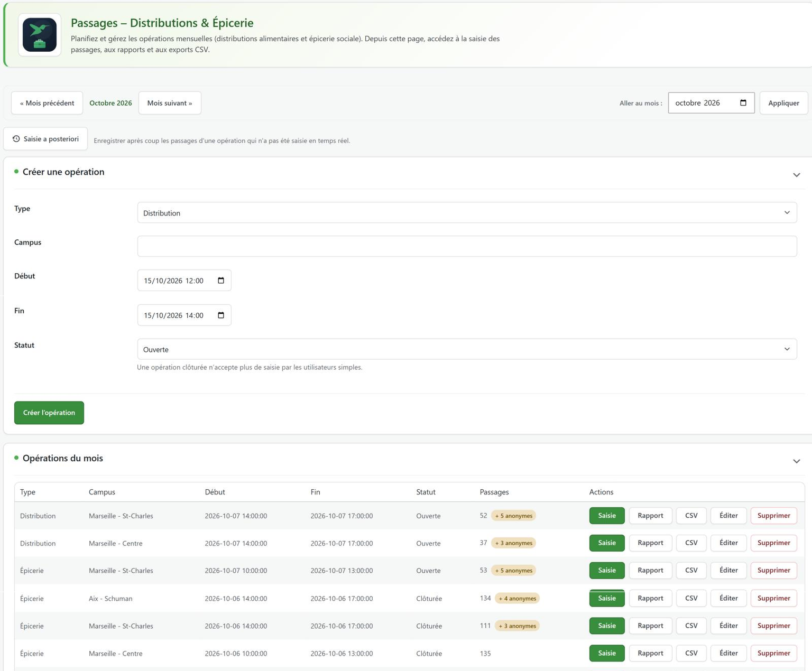812x671 pixels.
Task: Click the + 4 anonymes badge
Action: click(x=517, y=598)
